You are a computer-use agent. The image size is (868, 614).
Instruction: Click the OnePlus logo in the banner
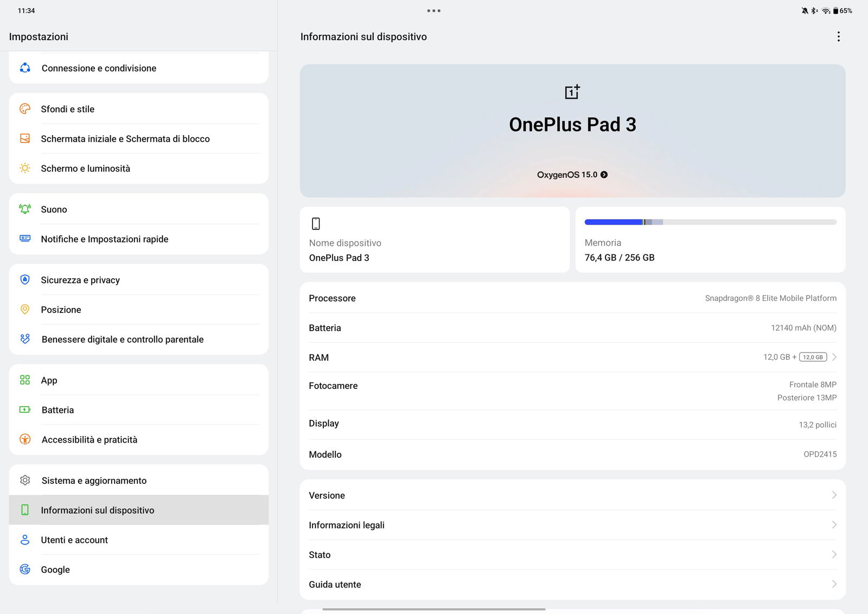(572, 92)
